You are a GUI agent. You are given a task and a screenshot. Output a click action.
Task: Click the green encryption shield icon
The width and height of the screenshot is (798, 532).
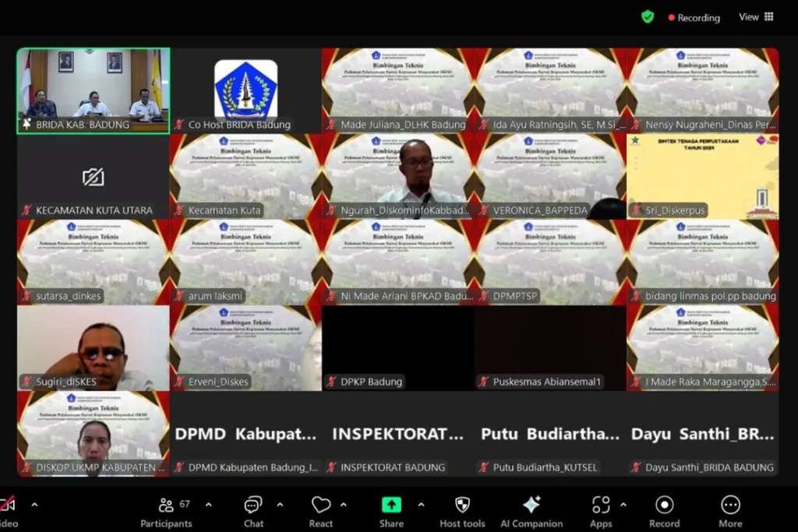pos(648,17)
